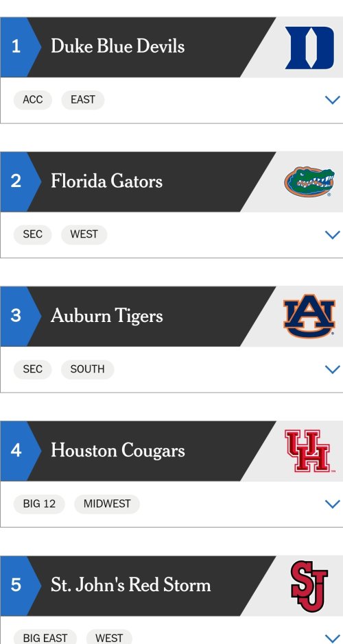The image size is (343, 644).
Task: Open the Houston Cougars team heading
Action: (x=118, y=451)
